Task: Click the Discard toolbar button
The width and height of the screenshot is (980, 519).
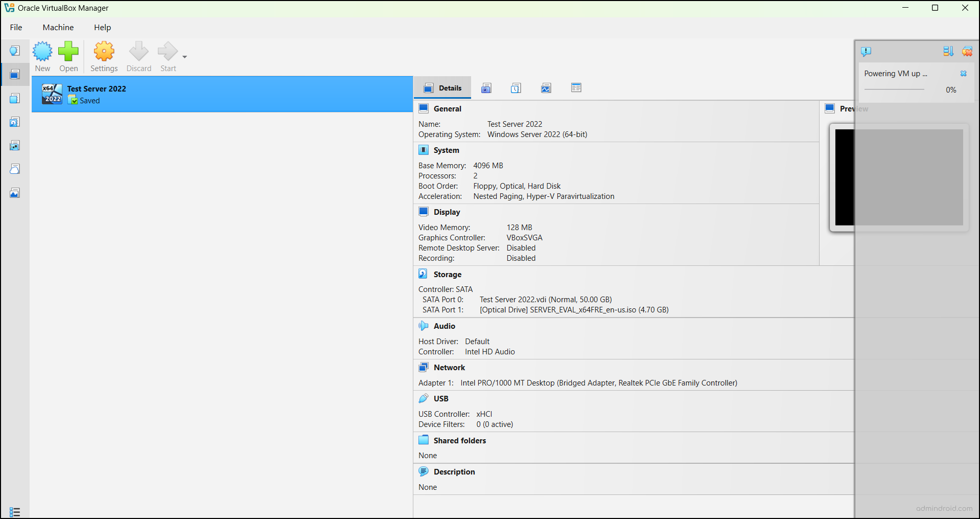Action: pyautogui.click(x=138, y=56)
